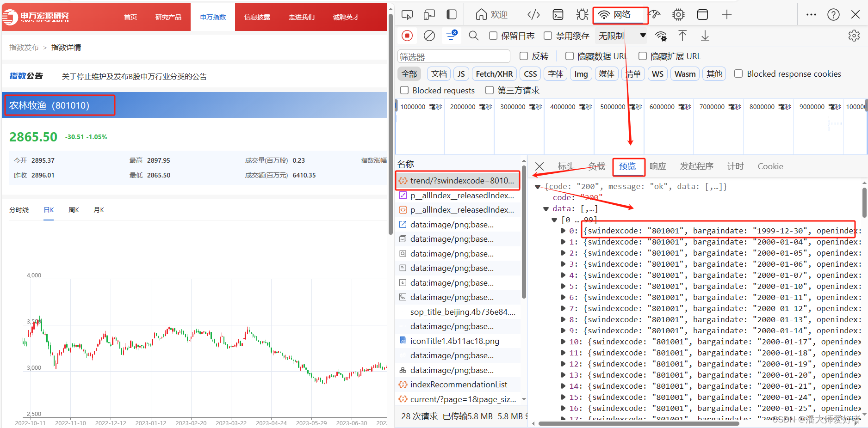Import HAR file upload arrow icon
Image resolution: width=868 pixels, height=428 pixels.
coord(682,36)
